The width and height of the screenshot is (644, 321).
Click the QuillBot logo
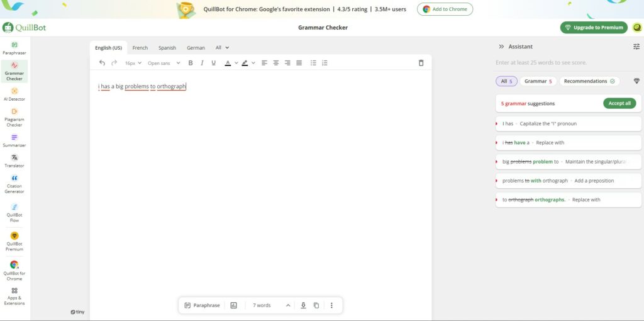(x=25, y=28)
